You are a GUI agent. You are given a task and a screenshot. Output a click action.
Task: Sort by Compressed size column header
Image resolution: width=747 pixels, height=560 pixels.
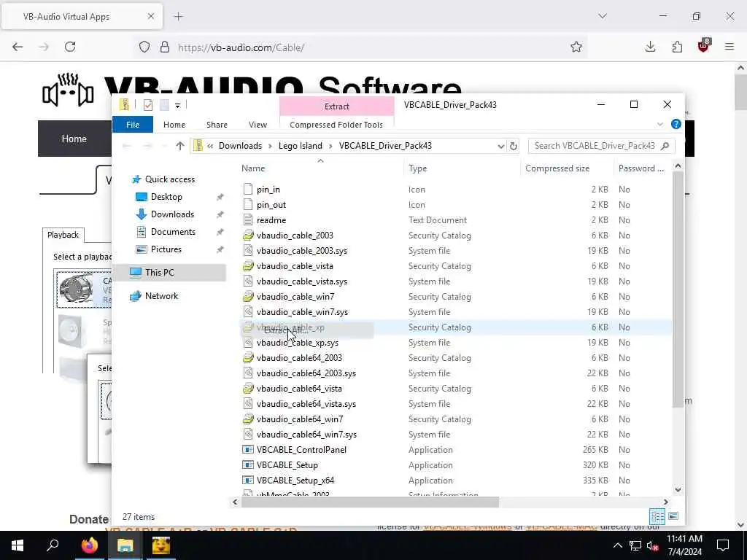click(x=557, y=168)
